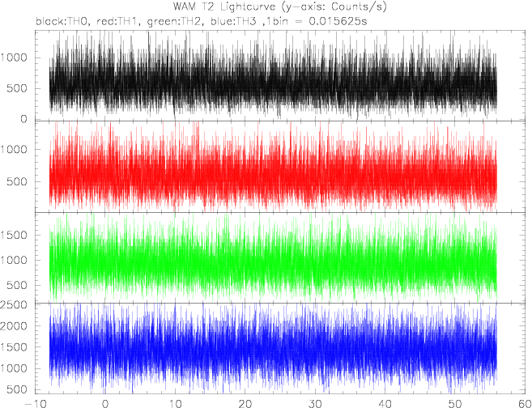Click the '500' y-axis label of blue panel
This screenshot has height=408, width=532.
coord(18,390)
